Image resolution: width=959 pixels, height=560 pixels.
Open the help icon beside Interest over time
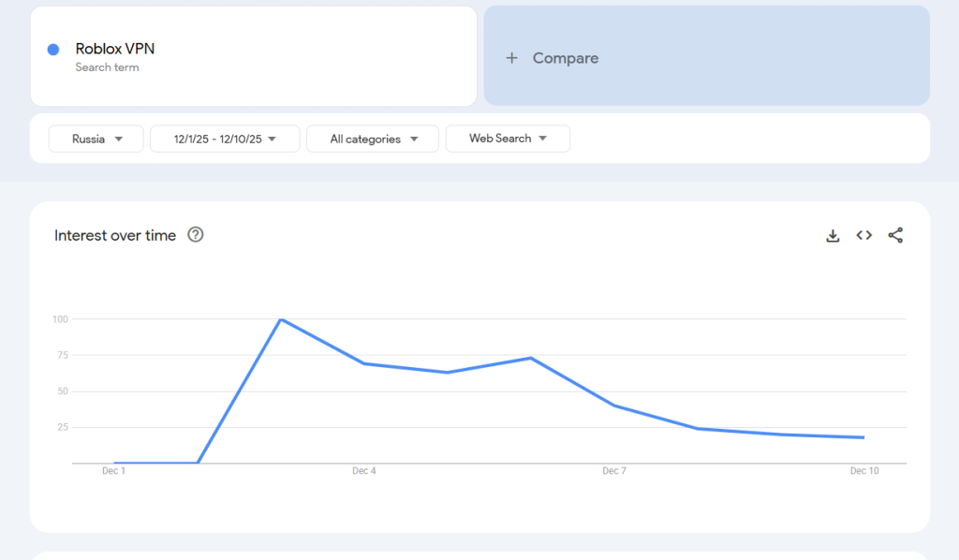tap(196, 235)
